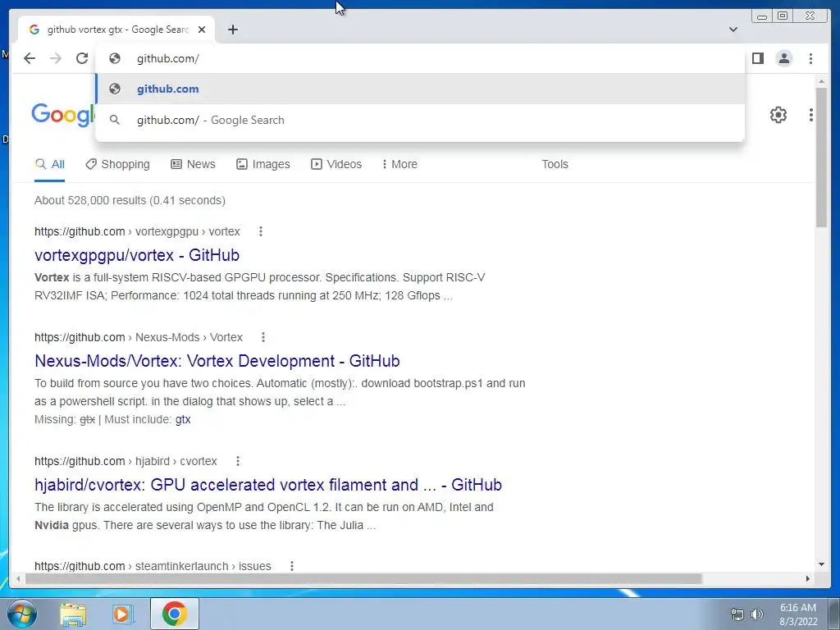Open options dots for Nexus-Mods result
This screenshot has height=630, width=840.
[263, 337]
